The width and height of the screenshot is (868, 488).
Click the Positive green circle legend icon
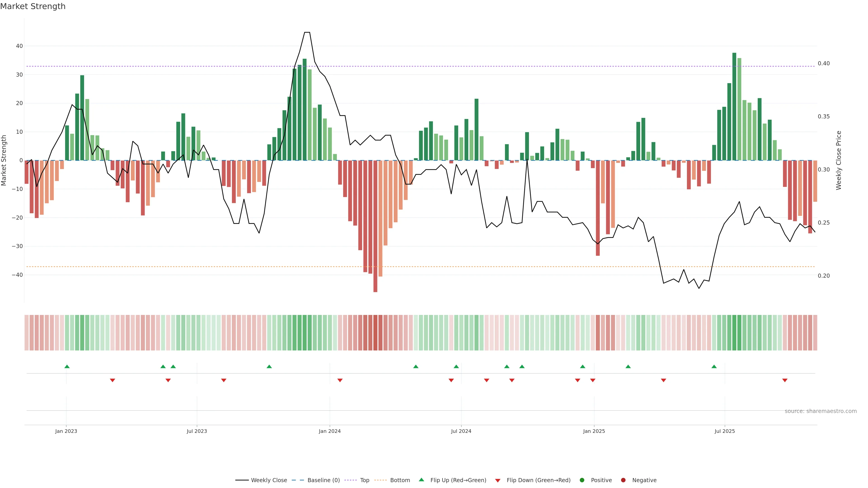[x=582, y=480]
